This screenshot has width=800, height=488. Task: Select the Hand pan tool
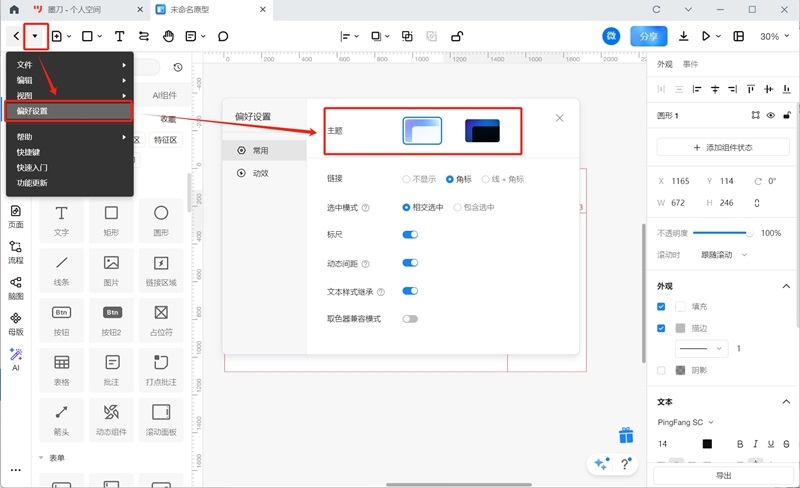click(169, 36)
